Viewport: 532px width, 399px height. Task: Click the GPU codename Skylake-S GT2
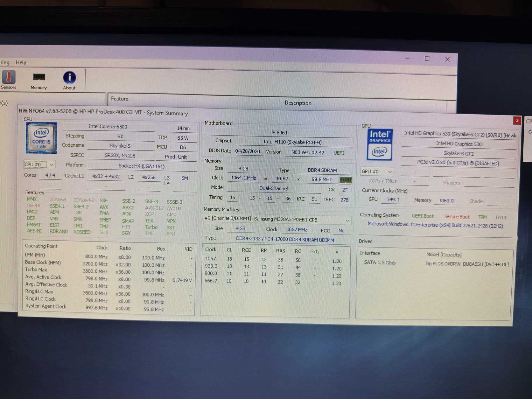click(458, 153)
